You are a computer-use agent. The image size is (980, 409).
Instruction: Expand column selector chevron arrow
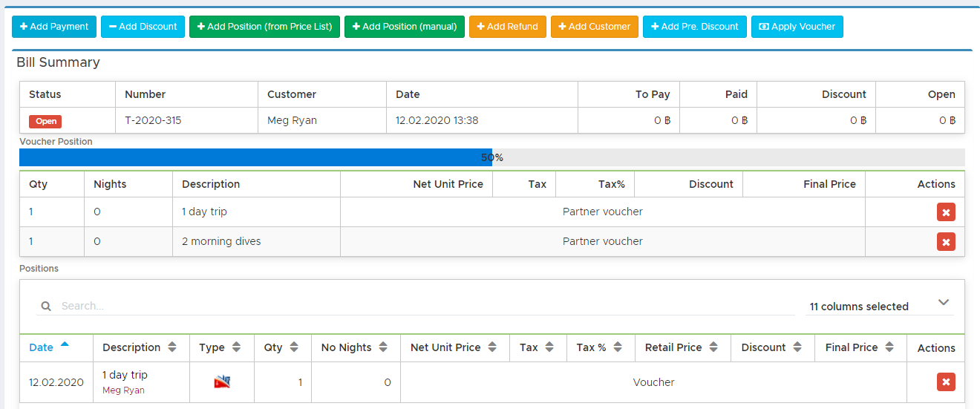point(944,302)
